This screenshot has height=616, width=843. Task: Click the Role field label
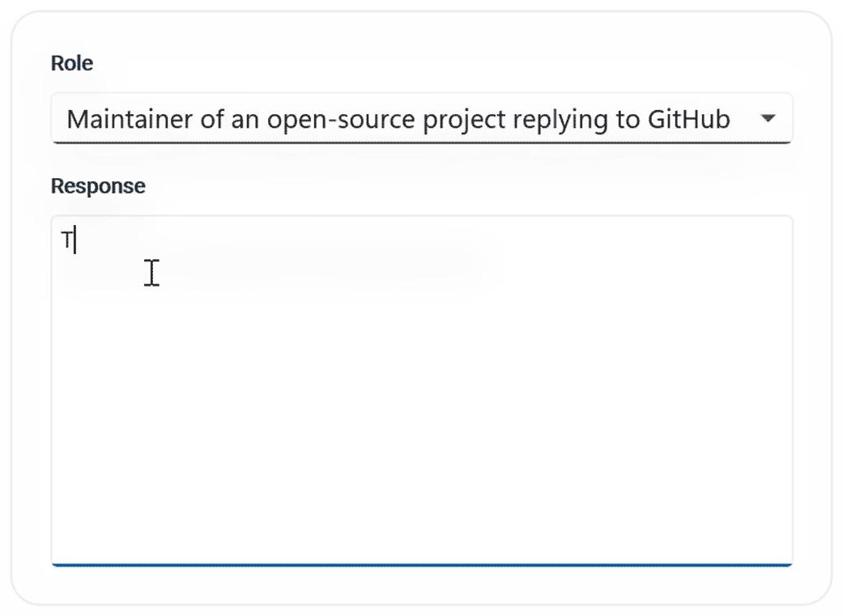coord(72,63)
